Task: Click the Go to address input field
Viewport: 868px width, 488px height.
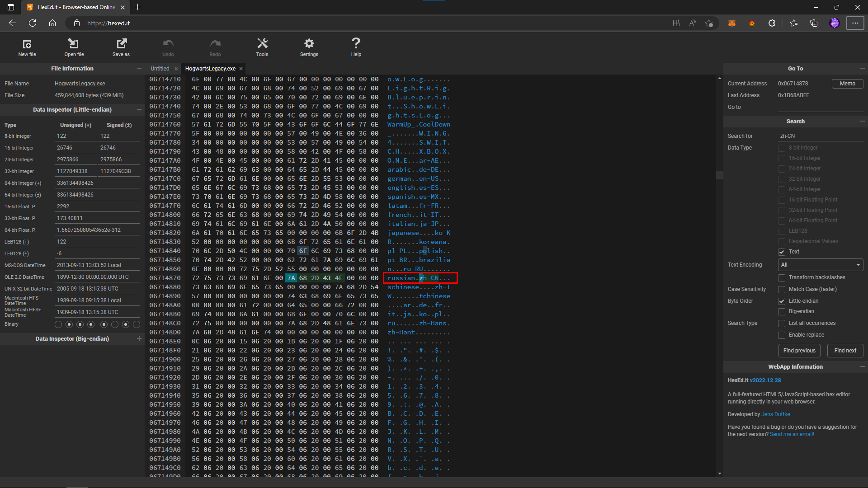Action: point(820,107)
